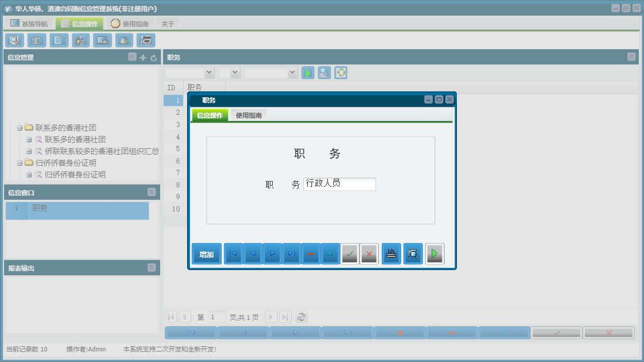The width and height of the screenshot is (644, 362).
Task: Jump to last record in the 职务 dialog
Action: click(292, 254)
